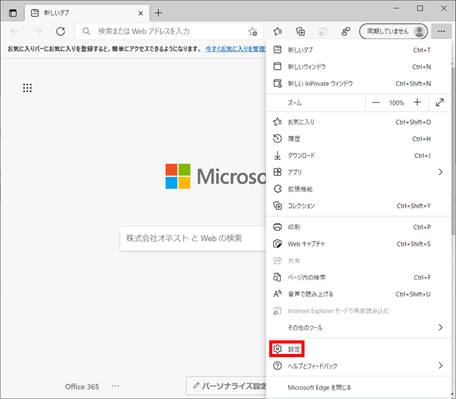Decrease zoom with minus button
Screen dimensions: 456x399
tap(376, 103)
